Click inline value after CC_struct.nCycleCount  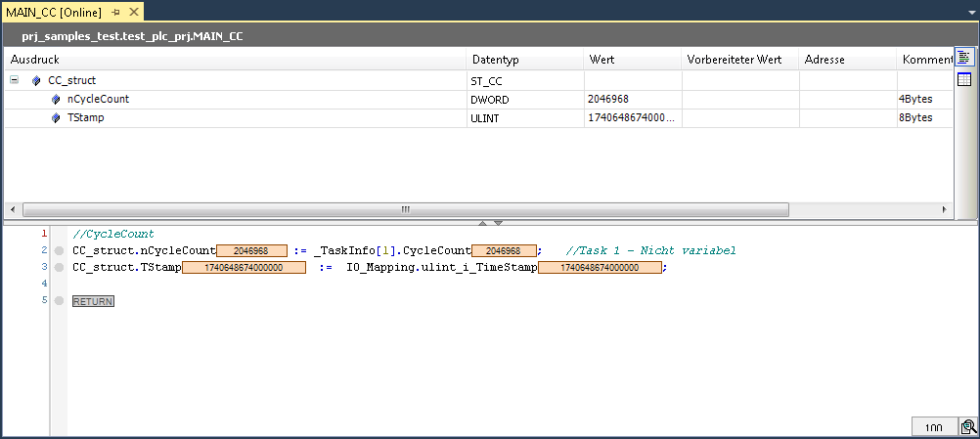[251, 251]
